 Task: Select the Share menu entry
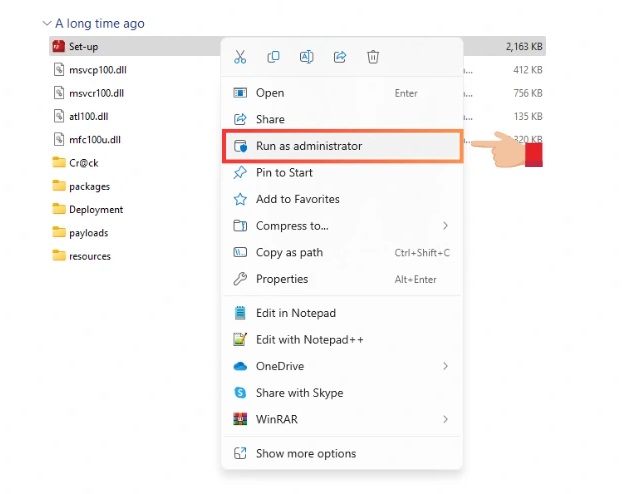(x=342, y=119)
